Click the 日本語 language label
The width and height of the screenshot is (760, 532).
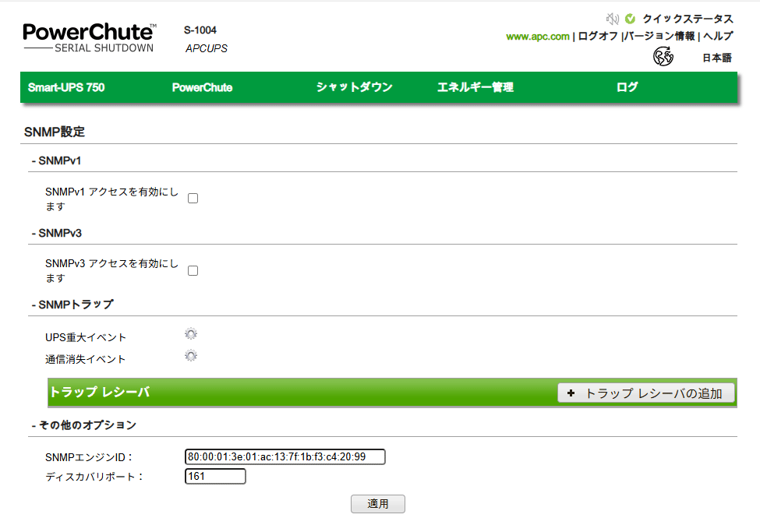click(717, 58)
